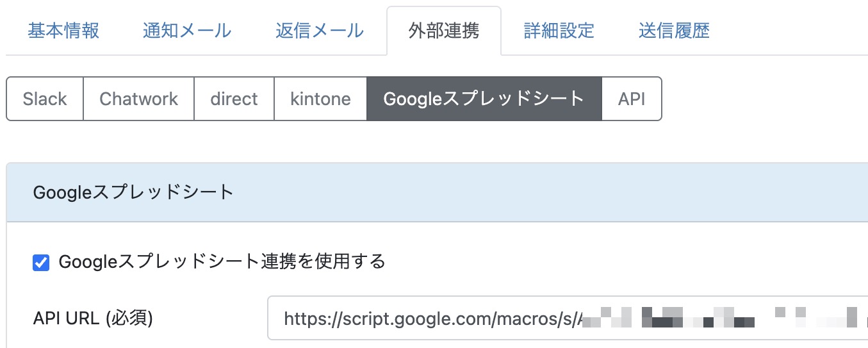The image size is (868, 348).
Task: Switch to the 通知メール tab
Action: [187, 31]
